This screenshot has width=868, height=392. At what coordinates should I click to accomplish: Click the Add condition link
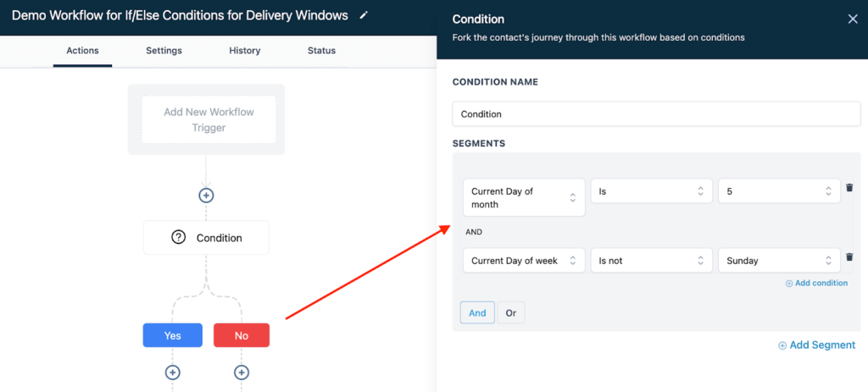click(x=816, y=283)
